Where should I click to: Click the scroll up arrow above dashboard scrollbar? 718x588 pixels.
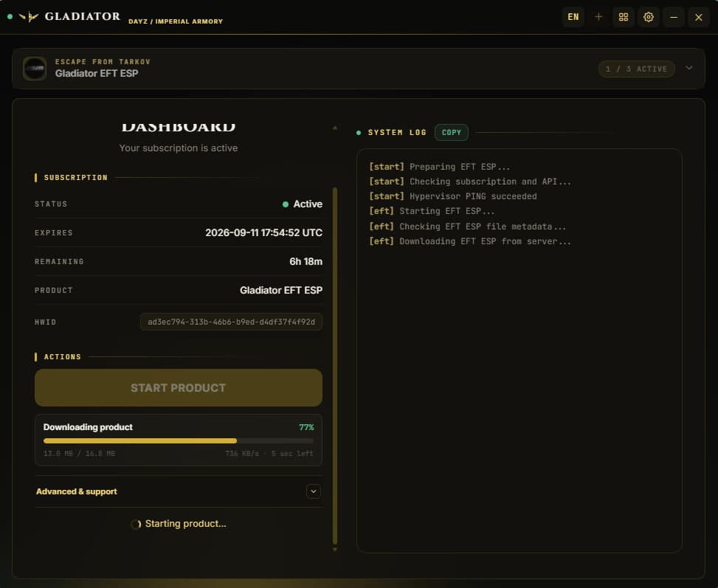(x=335, y=128)
